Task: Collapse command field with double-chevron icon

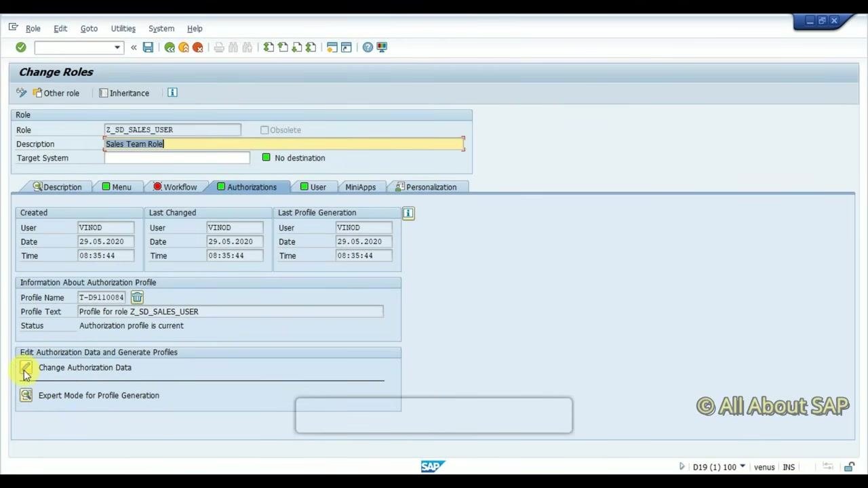Action: point(134,47)
